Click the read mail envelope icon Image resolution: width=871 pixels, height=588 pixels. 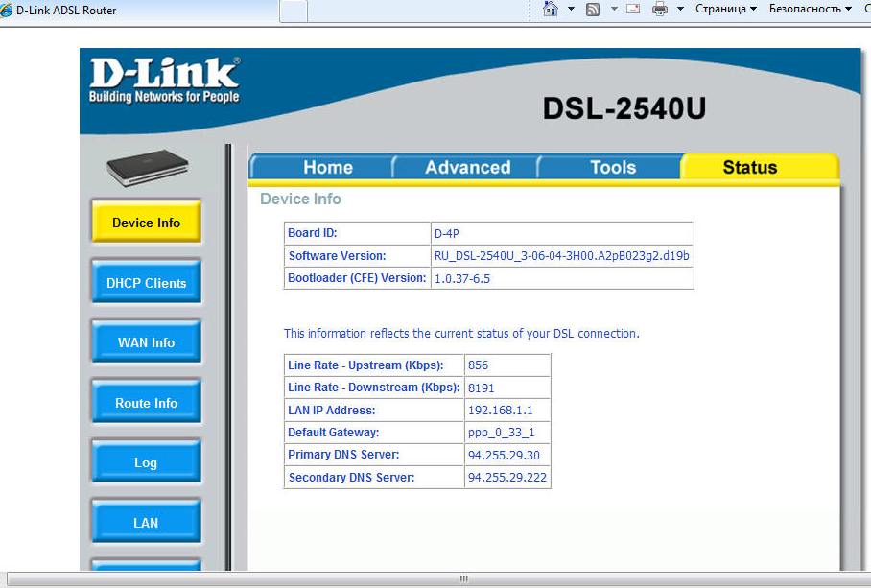tap(633, 9)
